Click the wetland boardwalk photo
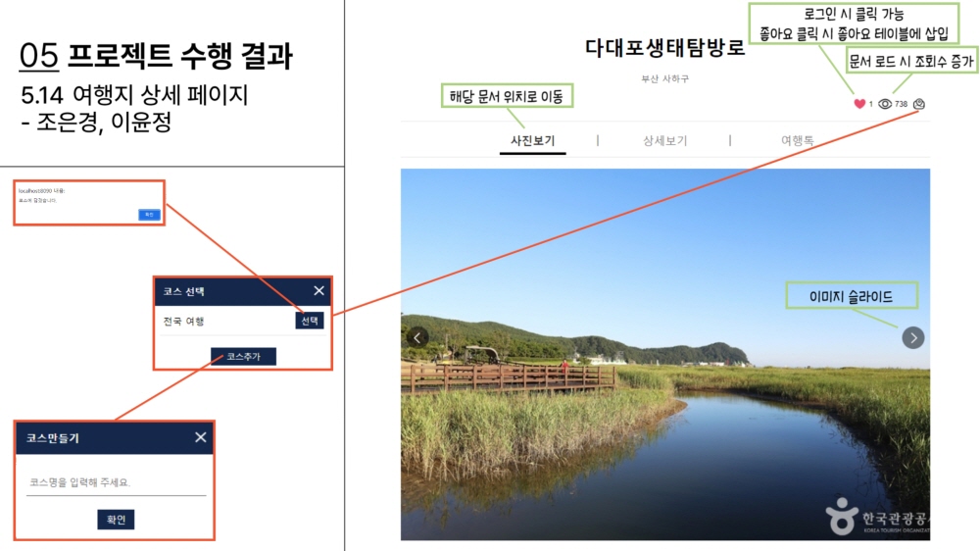The width and height of the screenshot is (980, 551). click(x=665, y=354)
